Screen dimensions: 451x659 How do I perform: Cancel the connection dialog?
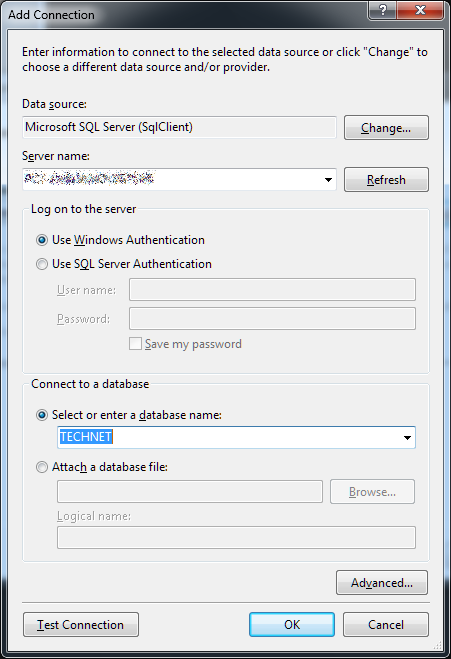pos(386,625)
